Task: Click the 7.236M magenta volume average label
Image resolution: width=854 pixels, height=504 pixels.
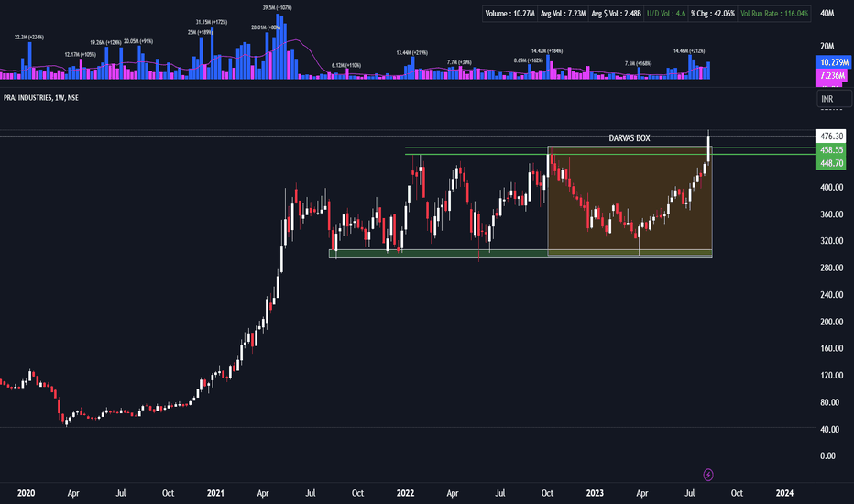Action: tap(831, 76)
